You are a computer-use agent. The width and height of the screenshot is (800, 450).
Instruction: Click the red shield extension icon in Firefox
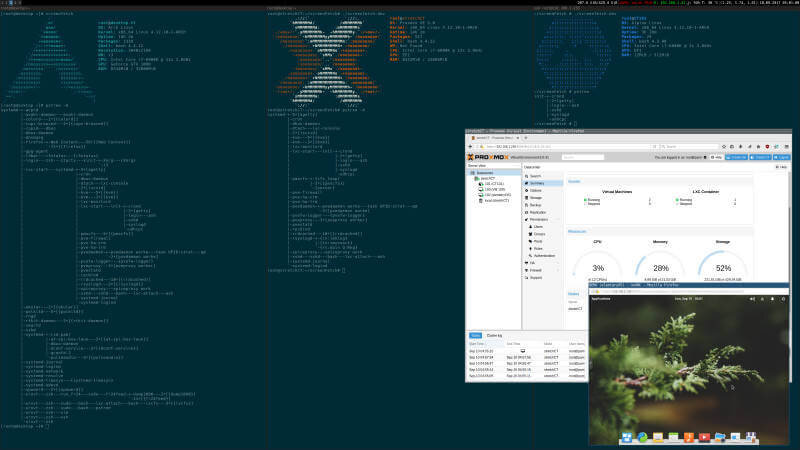click(x=767, y=146)
